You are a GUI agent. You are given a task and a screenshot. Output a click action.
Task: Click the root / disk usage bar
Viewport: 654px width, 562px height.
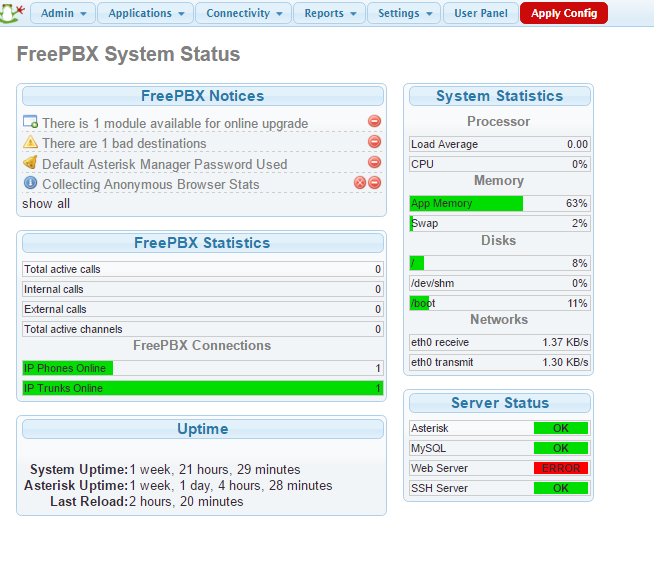[500, 263]
